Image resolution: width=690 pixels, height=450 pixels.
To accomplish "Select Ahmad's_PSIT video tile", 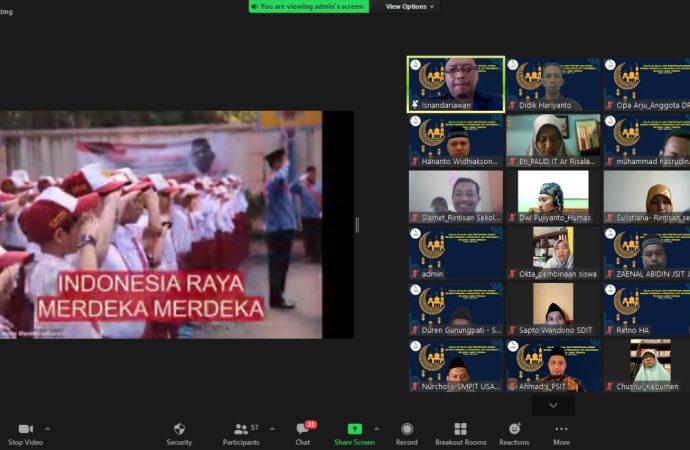I will tap(553, 365).
